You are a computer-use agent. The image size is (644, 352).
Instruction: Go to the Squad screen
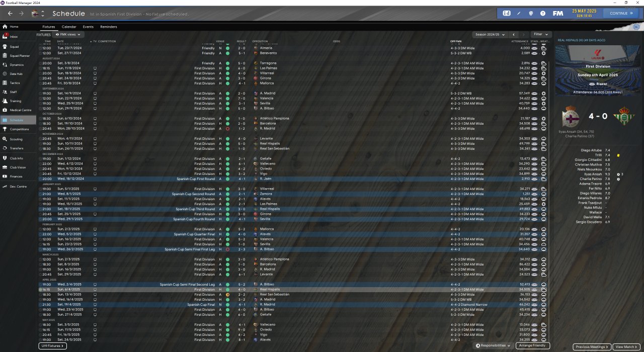click(14, 47)
